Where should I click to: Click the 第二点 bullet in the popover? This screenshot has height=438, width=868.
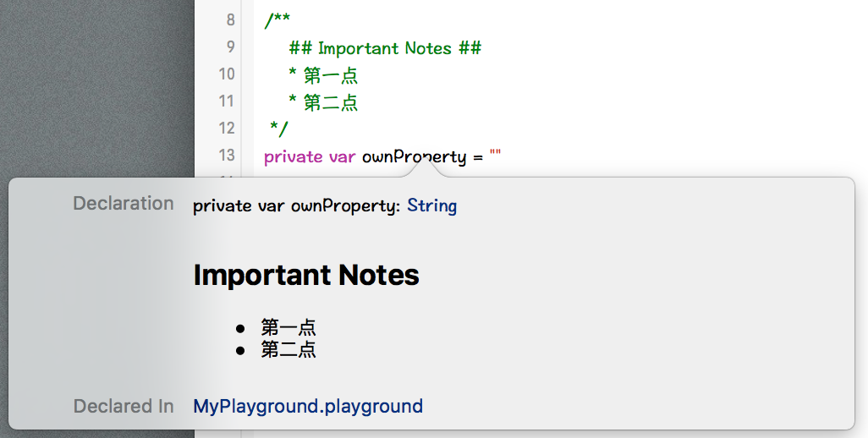288,349
